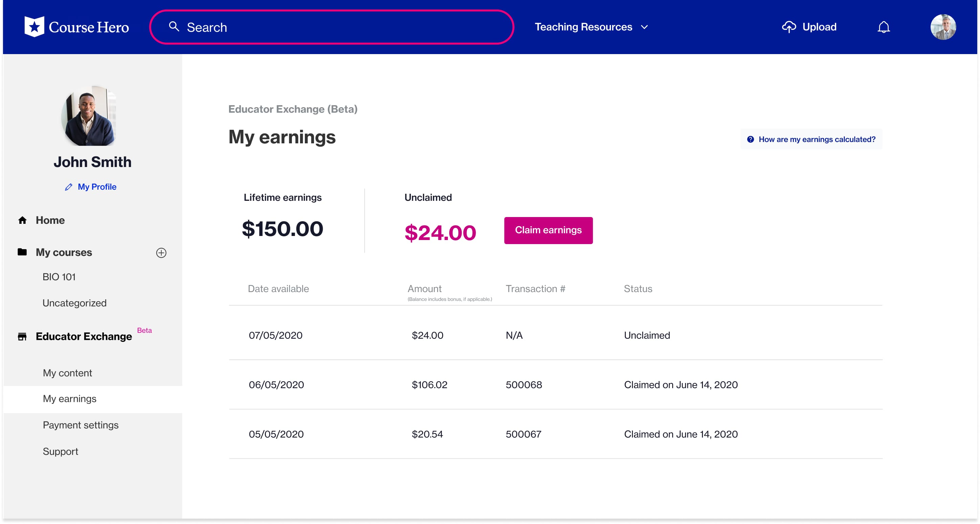Image resolution: width=980 pixels, height=524 pixels.
Task: Open the BIO 101 course
Action: tap(59, 277)
